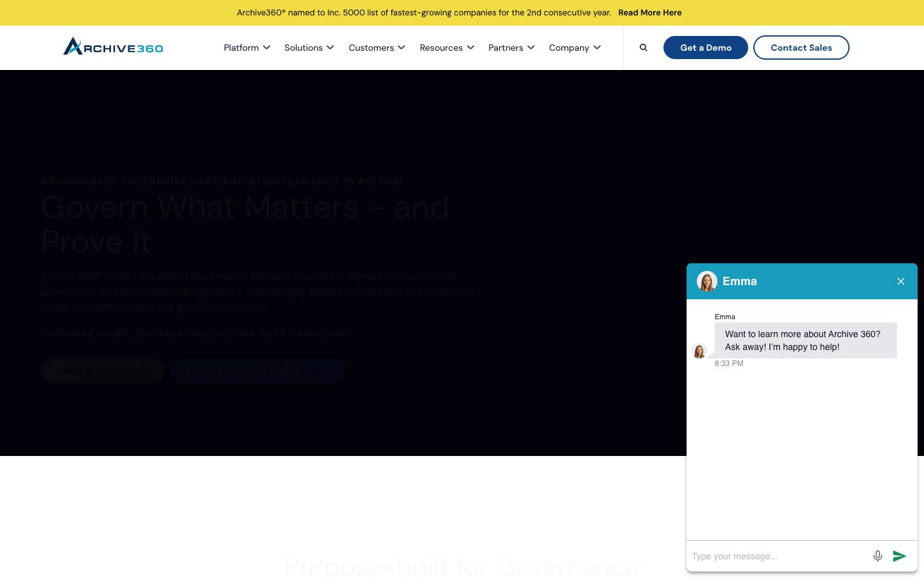Click the Emma name in chat header
This screenshot has width=924, height=578.
coord(740,281)
